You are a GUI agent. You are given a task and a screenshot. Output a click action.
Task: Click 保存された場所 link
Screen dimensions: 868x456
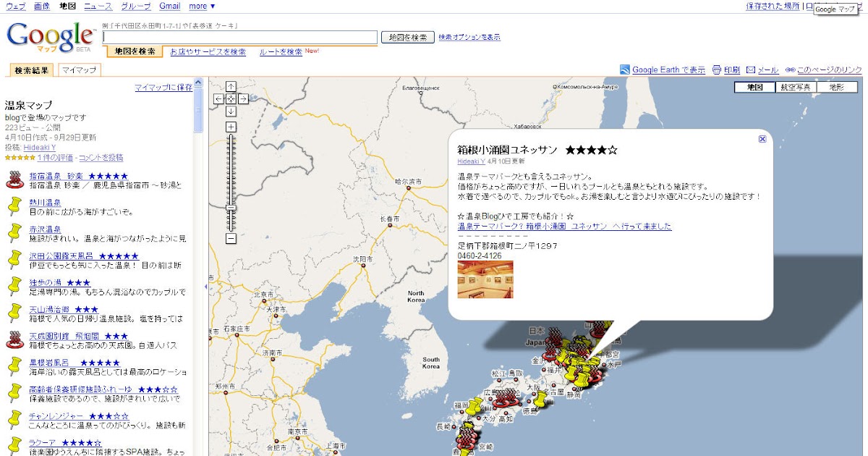coord(773,6)
